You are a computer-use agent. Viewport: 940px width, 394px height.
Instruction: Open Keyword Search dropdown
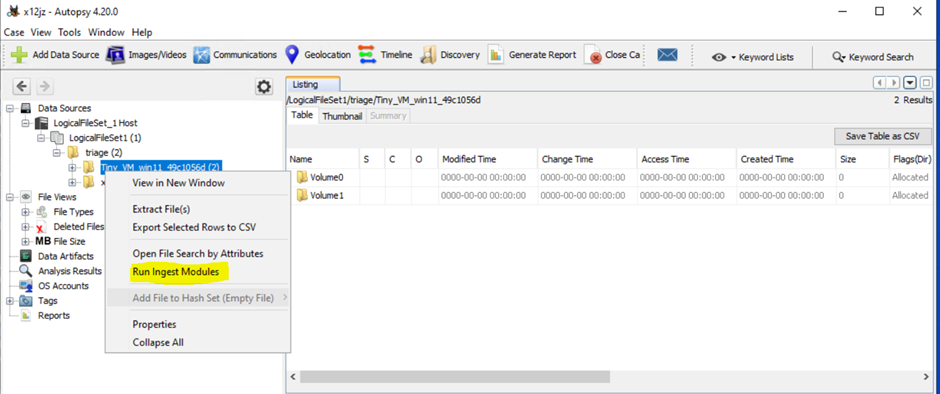873,57
